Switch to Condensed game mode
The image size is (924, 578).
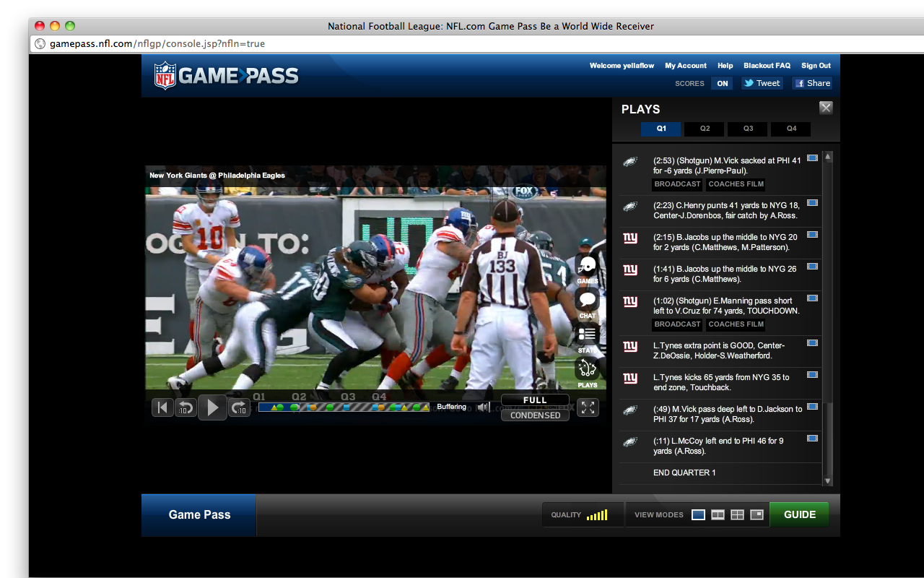[x=535, y=415]
